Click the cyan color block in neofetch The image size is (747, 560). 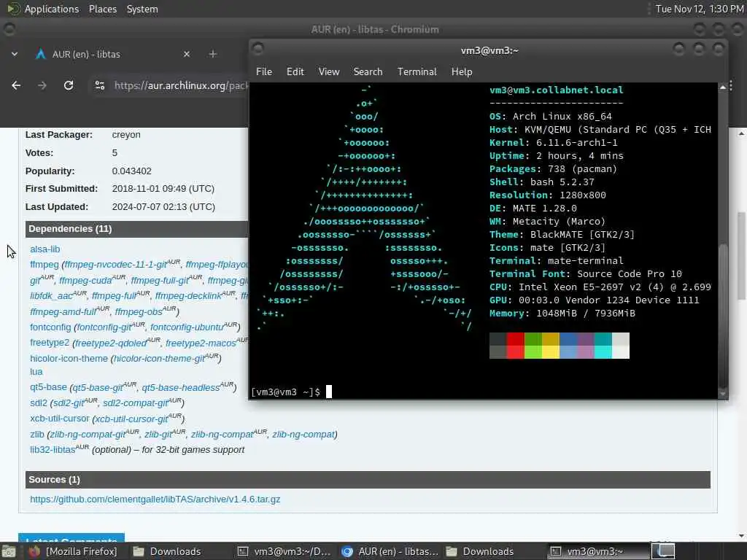(x=603, y=345)
